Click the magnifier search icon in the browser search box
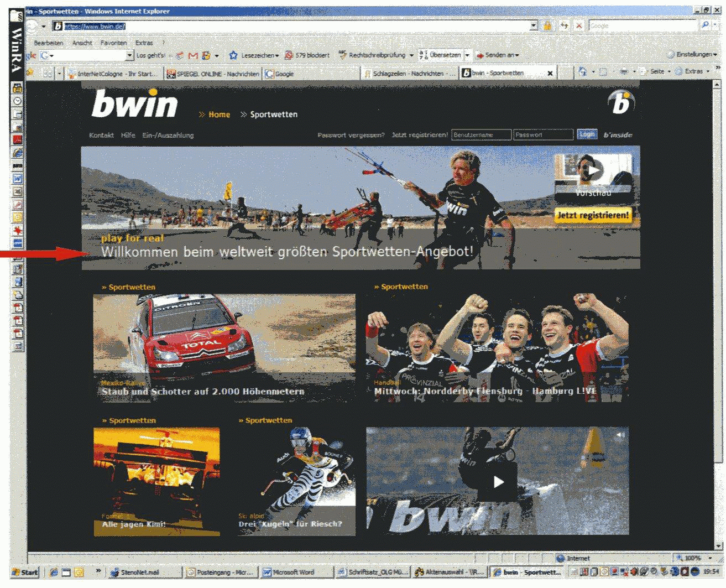This screenshot has width=726, height=588. tap(705, 25)
